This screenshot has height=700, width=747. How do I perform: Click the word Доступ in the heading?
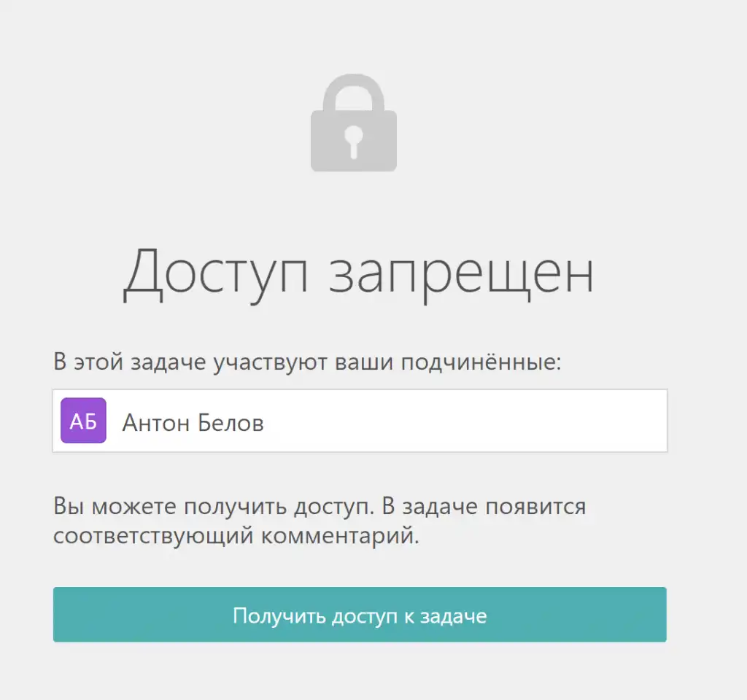click(215, 275)
